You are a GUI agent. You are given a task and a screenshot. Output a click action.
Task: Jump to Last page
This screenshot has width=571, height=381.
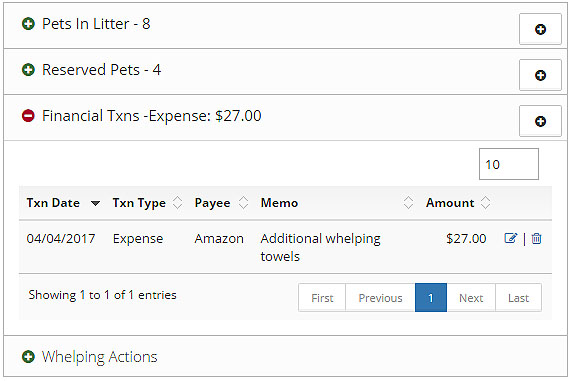click(518, 298)
